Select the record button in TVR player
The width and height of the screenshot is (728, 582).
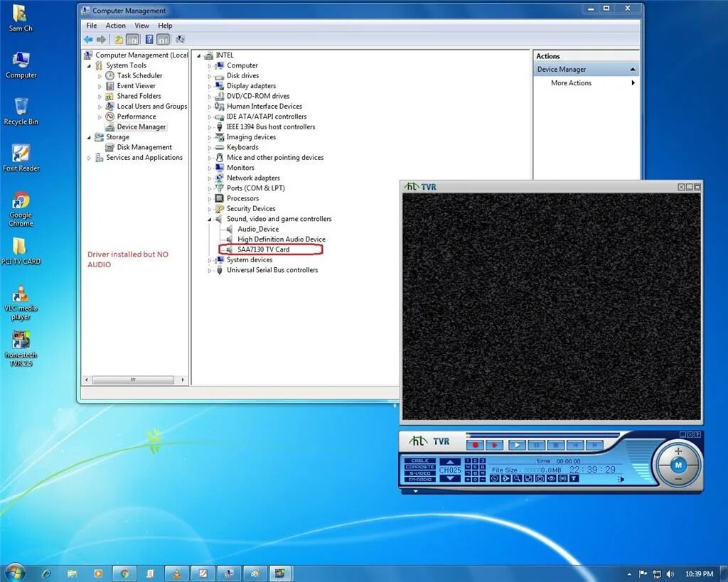pyautogui.click(x=476, y=445)
